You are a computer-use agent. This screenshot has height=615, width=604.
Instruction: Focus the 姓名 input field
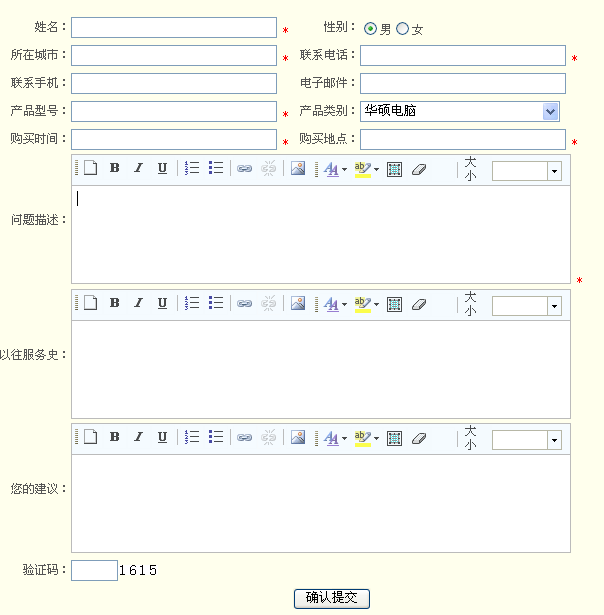click(x=174, y=27)
